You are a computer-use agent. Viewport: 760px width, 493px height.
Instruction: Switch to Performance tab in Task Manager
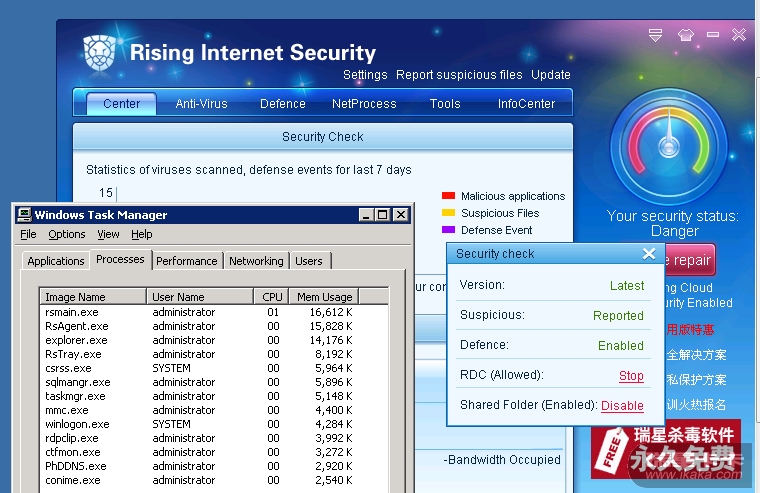click(x=187, y=261)
